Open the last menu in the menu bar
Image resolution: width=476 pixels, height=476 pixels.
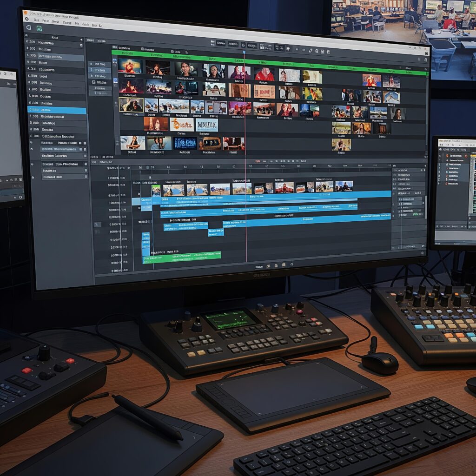click(x=100, y=26)
